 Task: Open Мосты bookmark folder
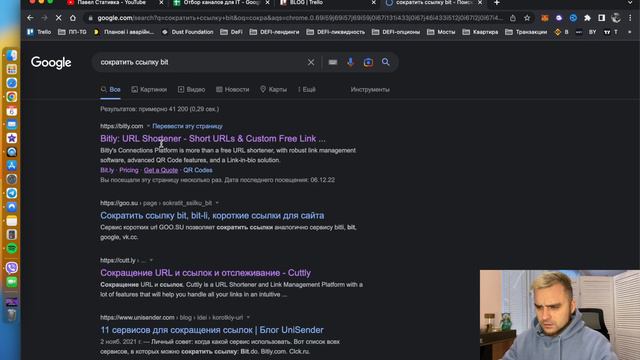(x=441, y=32)
